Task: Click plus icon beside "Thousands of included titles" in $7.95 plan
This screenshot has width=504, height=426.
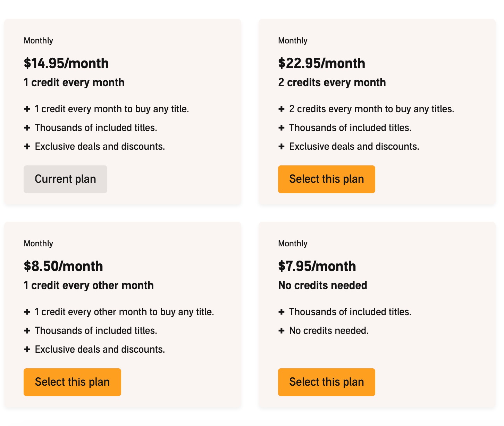Action: tap(282, 312)
